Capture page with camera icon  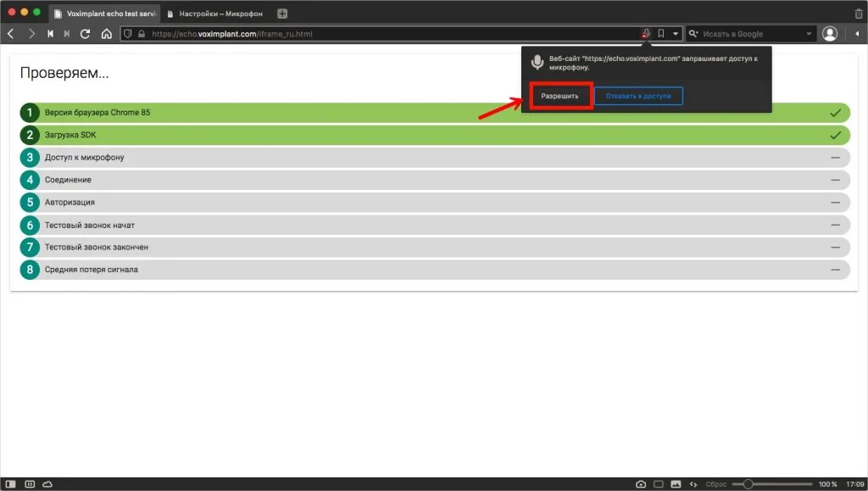(641, 484)
